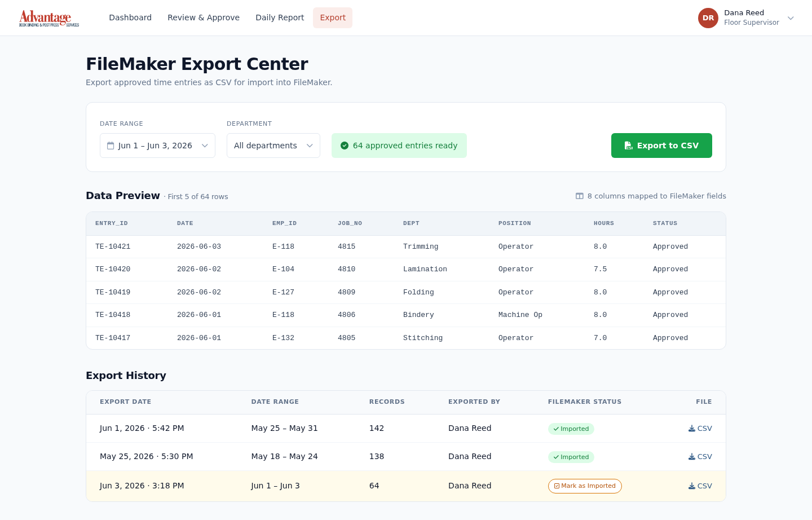This screenshot has height=520, width=812.
Task: Open Review & Approve tab
Action: pyautogui.click(x=204, y=17)
